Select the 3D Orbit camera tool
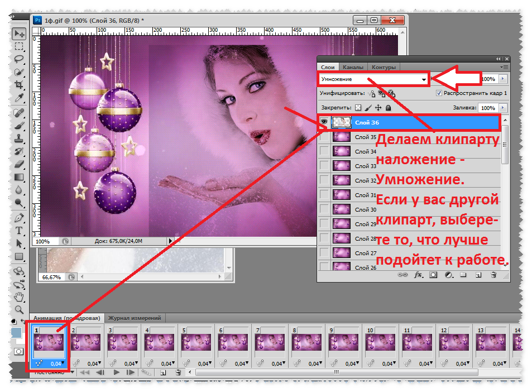Viewport: 532px width, 392px height. 19,284
